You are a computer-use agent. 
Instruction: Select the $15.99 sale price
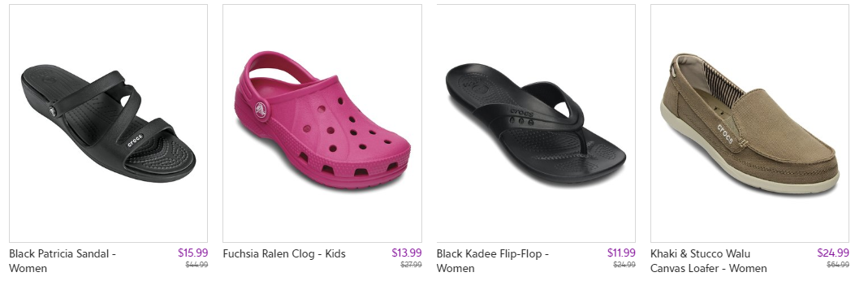[x=192, y=253]
